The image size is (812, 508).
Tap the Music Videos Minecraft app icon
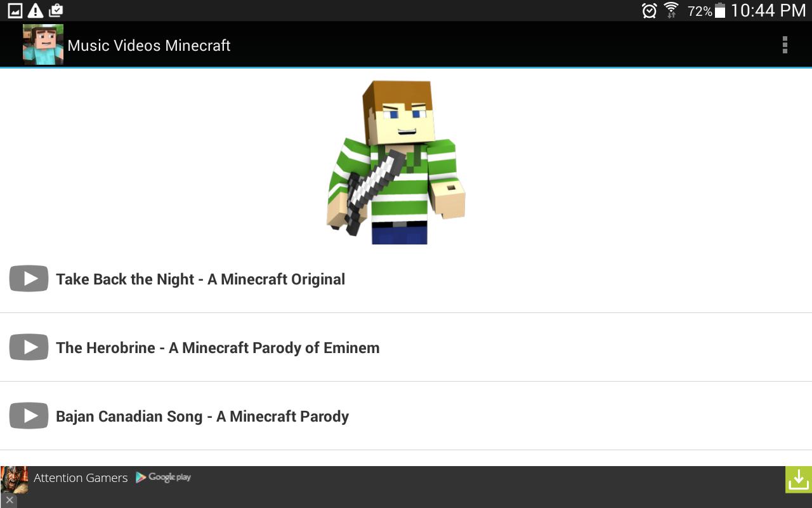43,44
